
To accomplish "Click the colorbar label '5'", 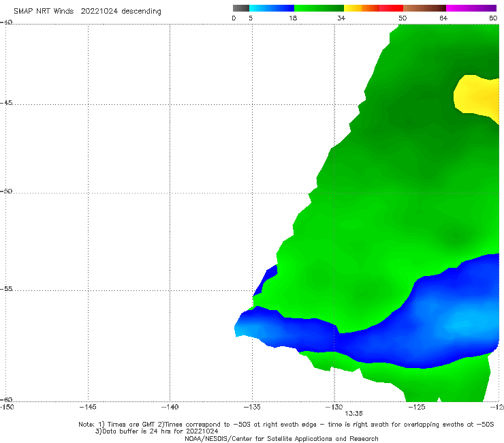I will click(251, 18).
